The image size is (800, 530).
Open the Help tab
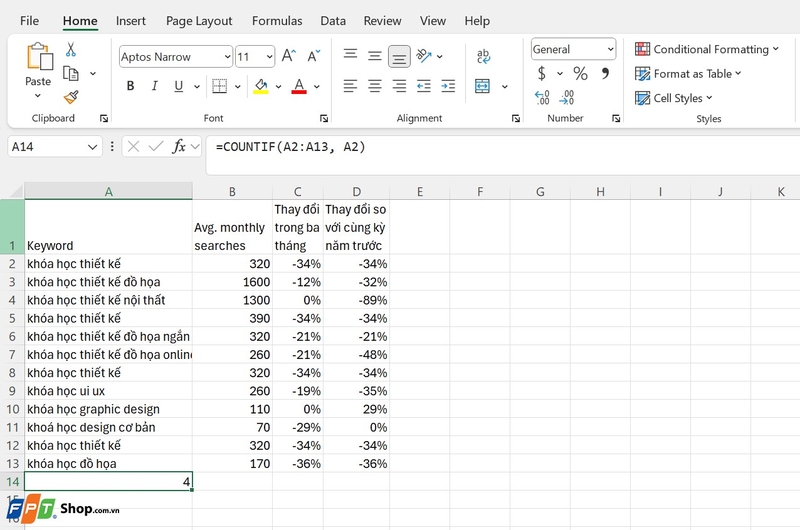[477, 21]
